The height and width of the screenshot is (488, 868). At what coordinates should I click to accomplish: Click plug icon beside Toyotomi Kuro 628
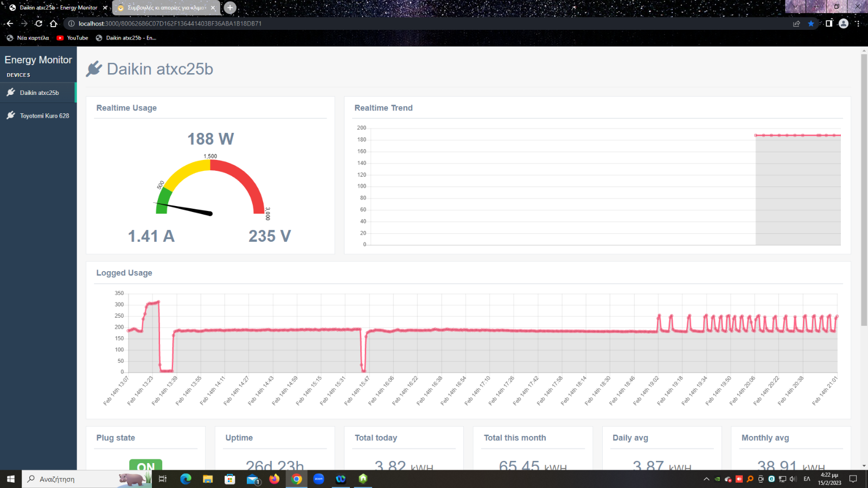tap(11, 115)
